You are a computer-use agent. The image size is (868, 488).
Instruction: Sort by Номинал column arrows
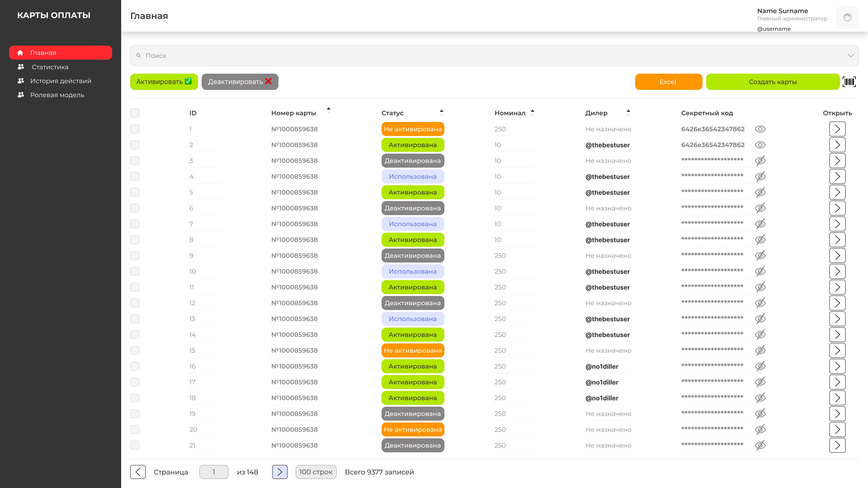coord(532,113)
